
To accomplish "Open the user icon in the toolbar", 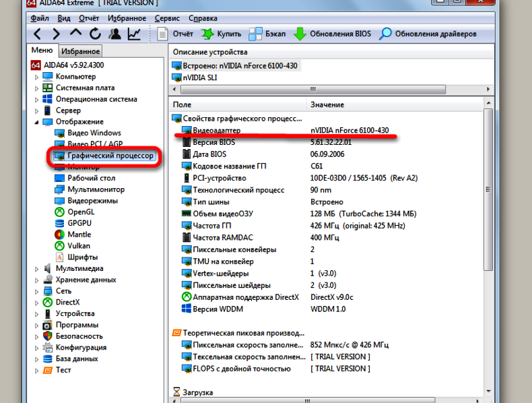I will tap(114, 34).
